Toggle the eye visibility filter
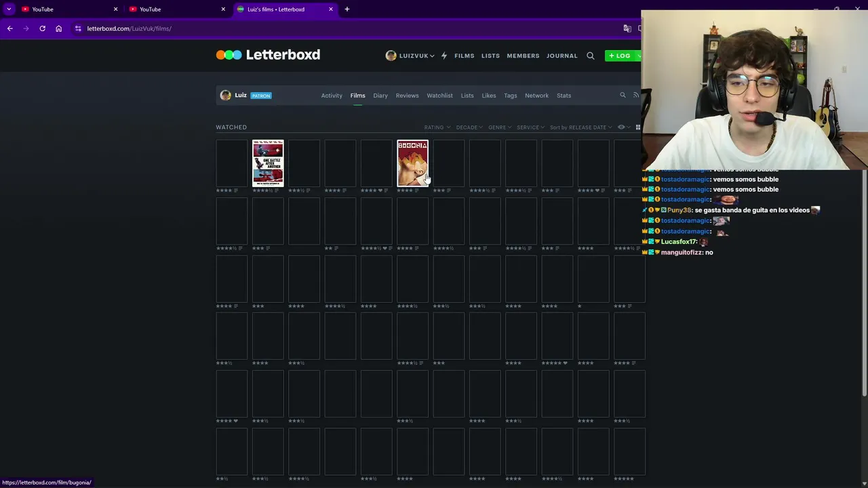 pos(623,127)
